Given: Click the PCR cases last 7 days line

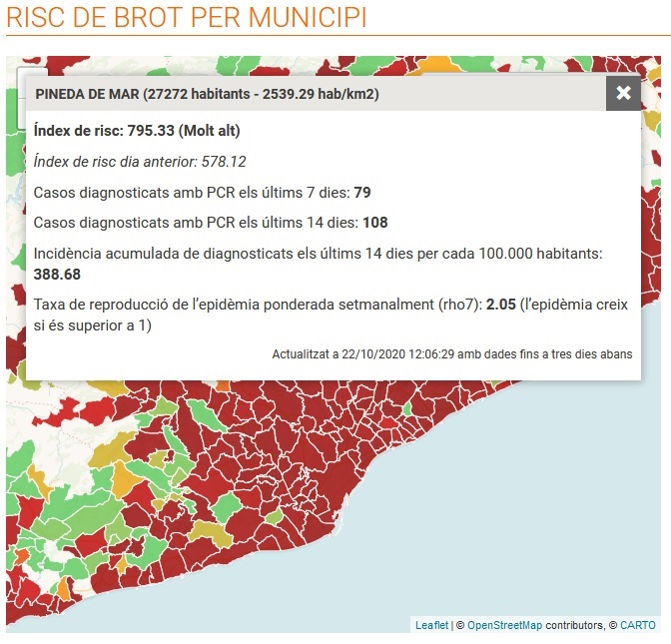Looking at the screenshot, I should click(x=202, y=193).
